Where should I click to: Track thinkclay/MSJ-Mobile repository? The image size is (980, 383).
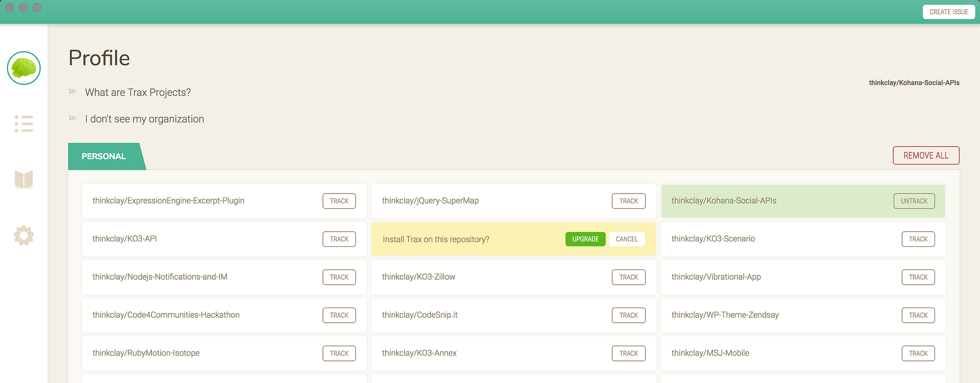[x=918, y=353]
